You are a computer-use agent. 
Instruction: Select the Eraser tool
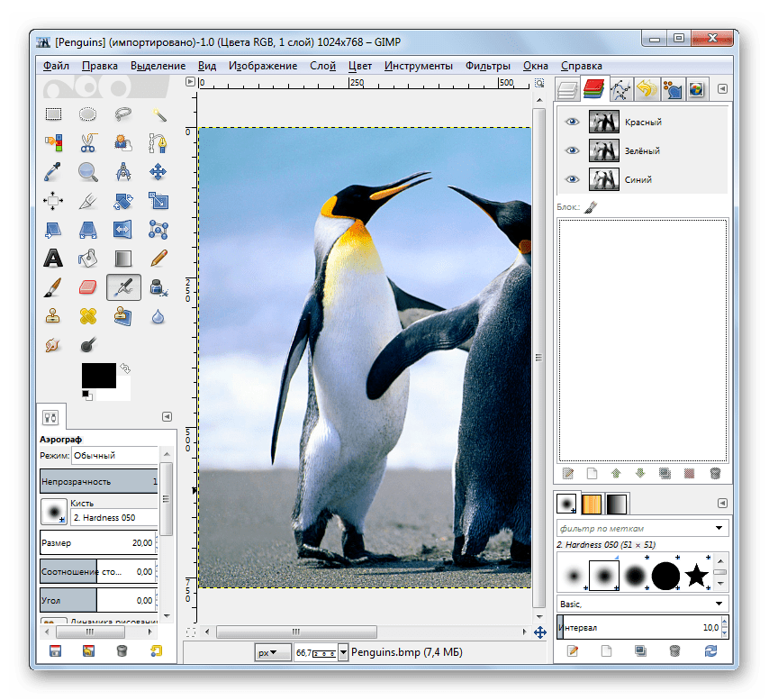(87, 287)
